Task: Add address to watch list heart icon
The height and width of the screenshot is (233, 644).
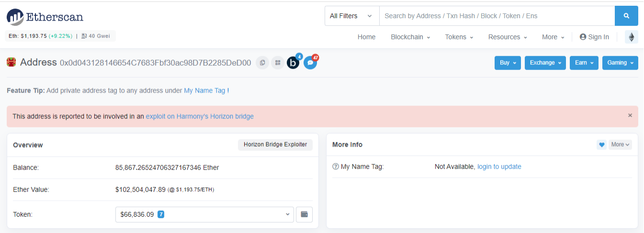Action: [601, 144]
